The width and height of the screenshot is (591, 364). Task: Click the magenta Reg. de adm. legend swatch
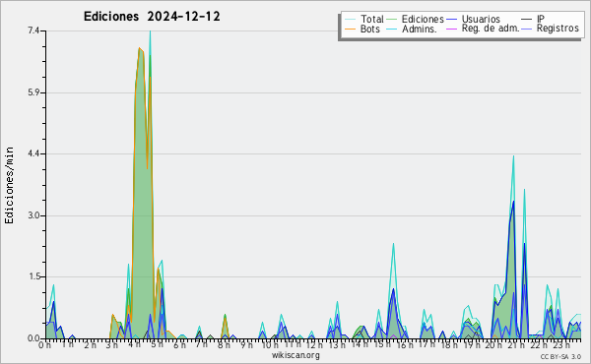[451, 29]
